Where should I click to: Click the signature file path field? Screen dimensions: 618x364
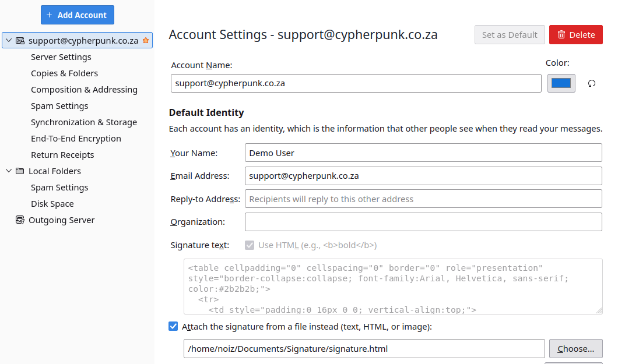364,349
